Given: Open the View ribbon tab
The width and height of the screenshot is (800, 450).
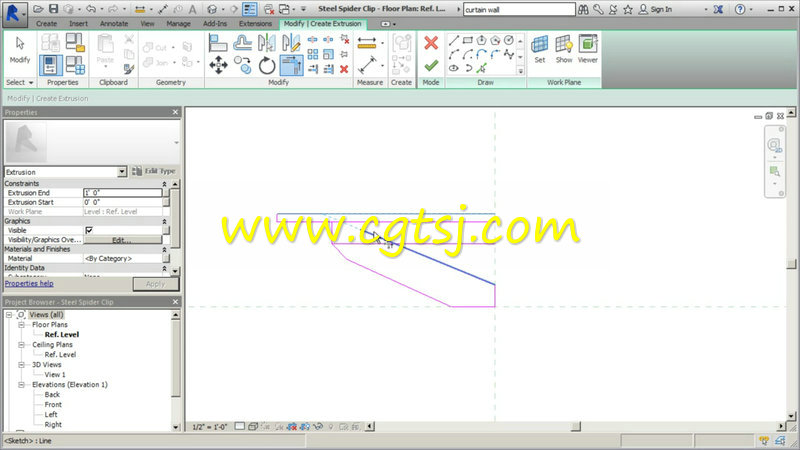Looking at the screenshot, I should pos(147,24).
